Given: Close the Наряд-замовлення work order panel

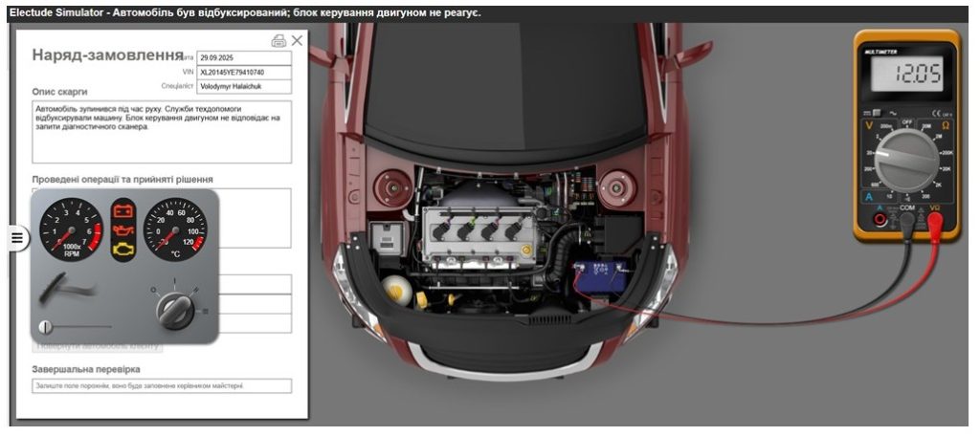Looking at the screenshot, I should [x=297, y=40].
